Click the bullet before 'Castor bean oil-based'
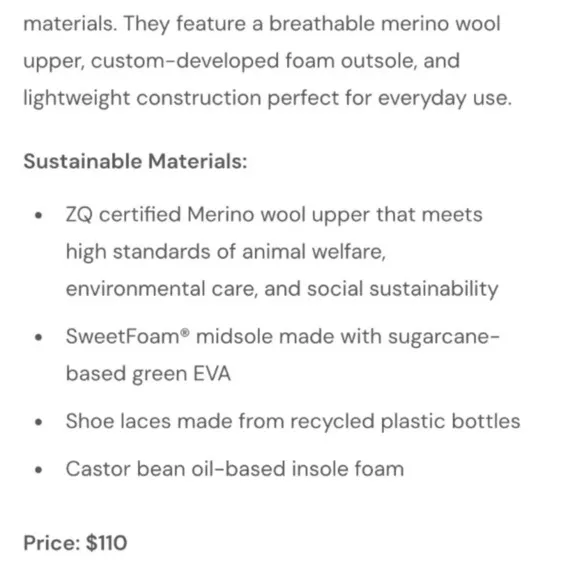This screenshot has height=580, width=580. [38, 470]
